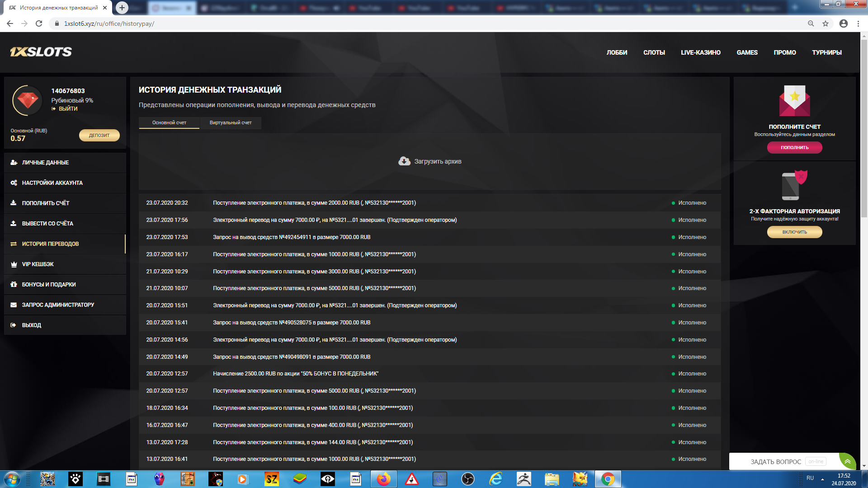Click the Chrome profile avatar icon
Screen dimensions: 868x488
coord(844,23)
